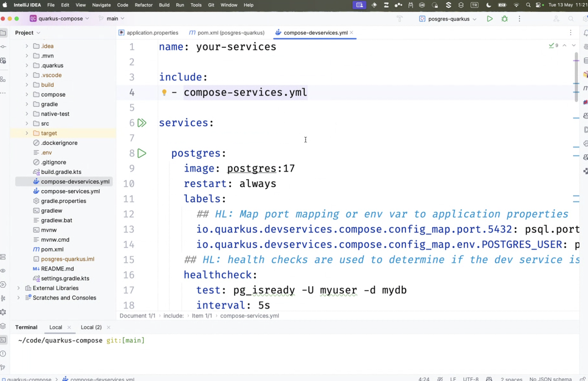Viewport: 588px width, 381px height.
Task: Select compose-services.yml in project tree
Action: 70,191
